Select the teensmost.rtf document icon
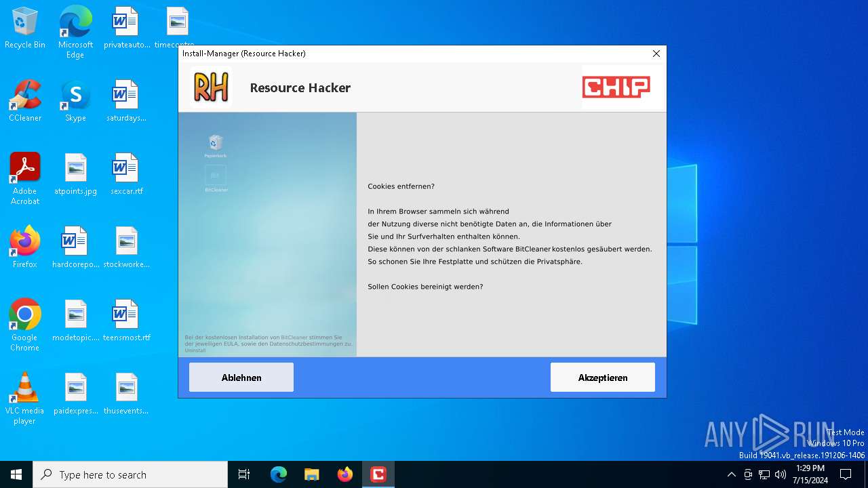The height and width of the screenshot is (488, 868). 127,321
